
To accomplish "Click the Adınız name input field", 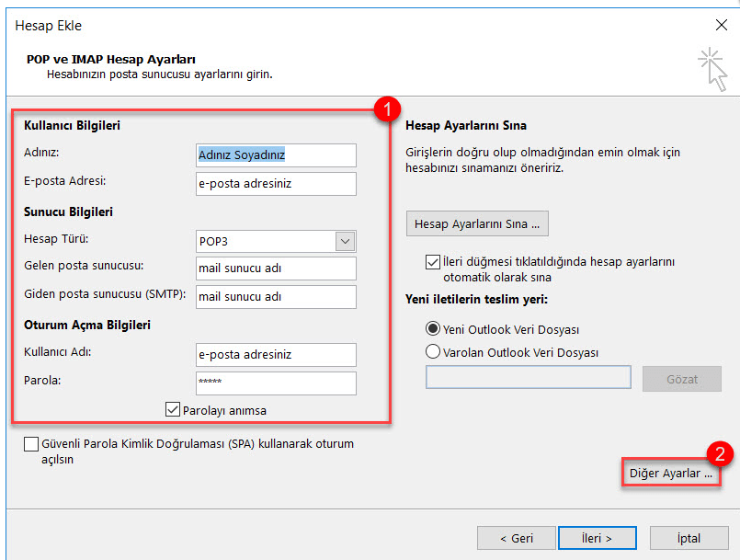I will (276, 155).
